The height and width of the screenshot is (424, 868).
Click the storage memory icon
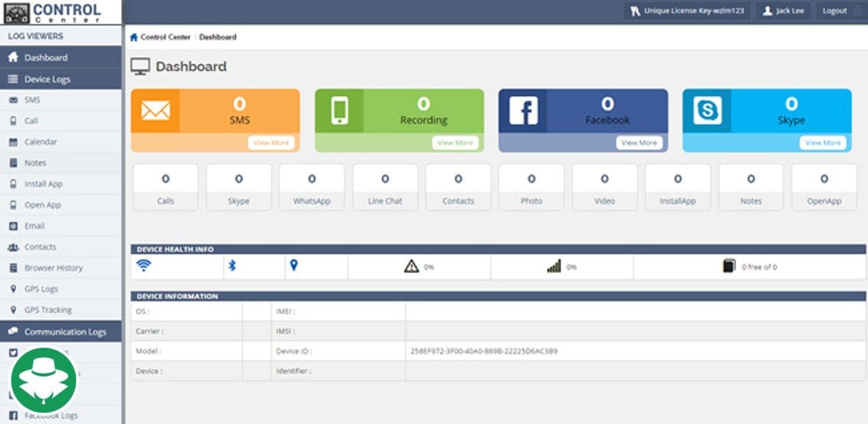tap(729, 266)
